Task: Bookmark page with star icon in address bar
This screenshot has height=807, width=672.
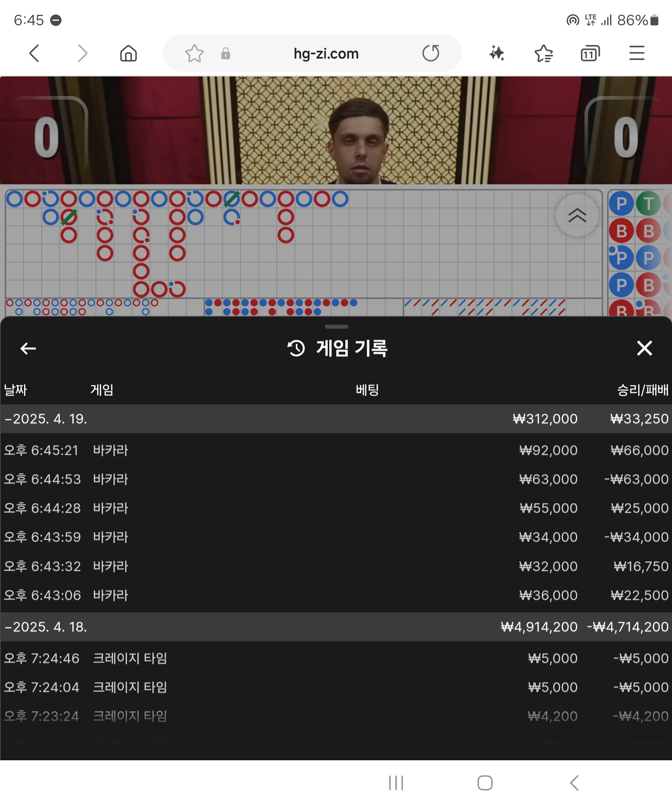Action: click(194, 53)
